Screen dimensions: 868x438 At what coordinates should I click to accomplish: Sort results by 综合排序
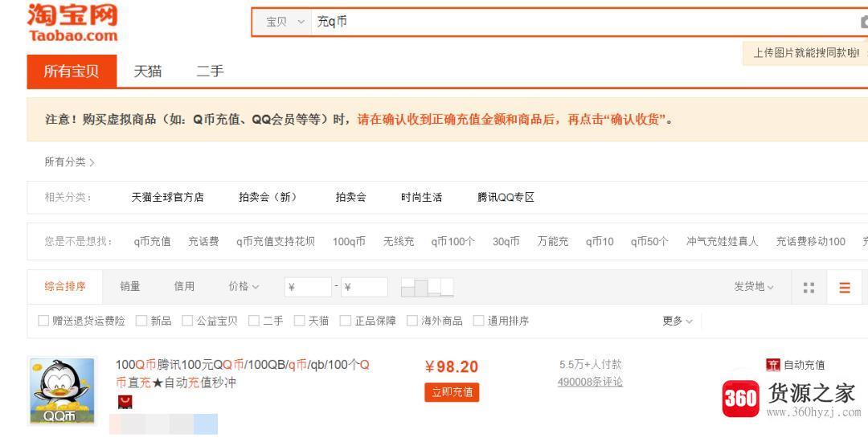(x=65, y=286)
